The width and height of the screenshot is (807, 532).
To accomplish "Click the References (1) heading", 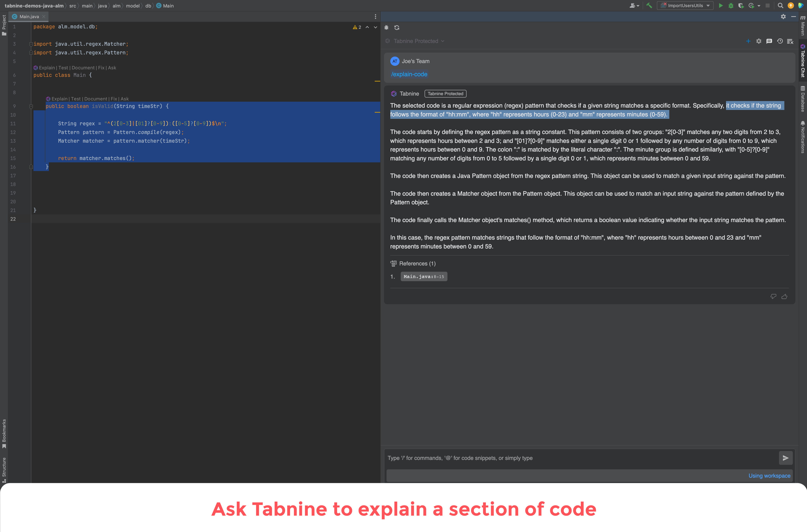I will [417, 264].
